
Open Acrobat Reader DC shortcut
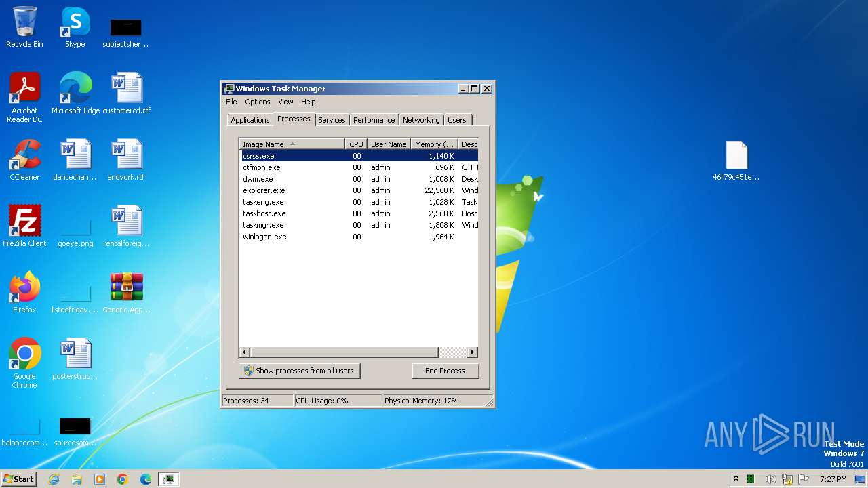tap(24, 98)
